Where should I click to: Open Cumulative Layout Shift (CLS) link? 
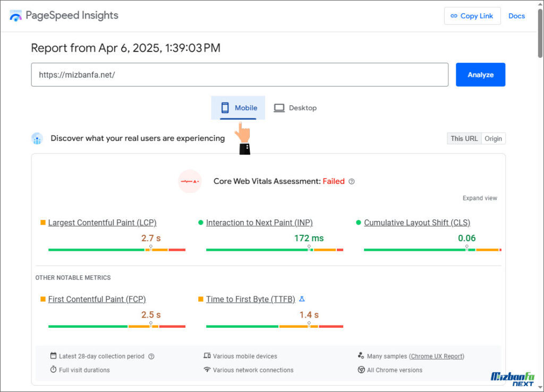[417, 223]
